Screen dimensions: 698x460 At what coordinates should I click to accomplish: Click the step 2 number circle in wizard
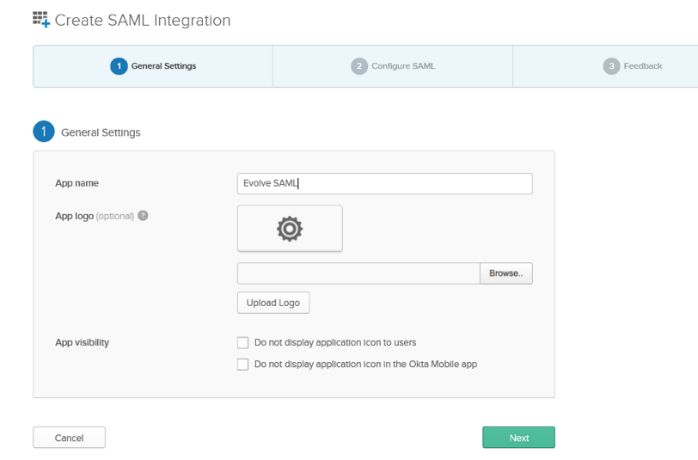point(359,66)
